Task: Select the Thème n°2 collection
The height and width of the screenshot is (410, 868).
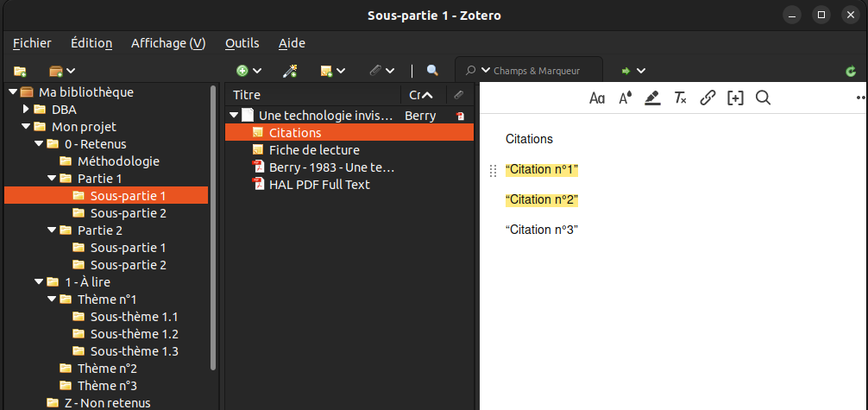Action: [107, 369]
